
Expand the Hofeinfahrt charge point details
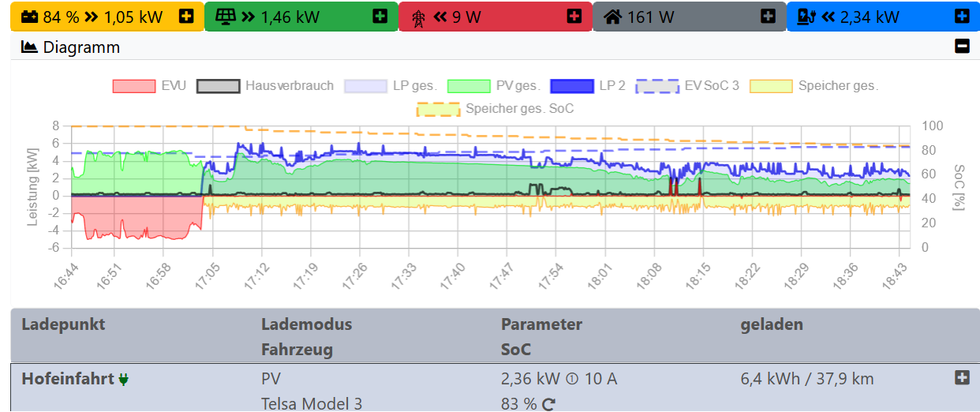962,378
